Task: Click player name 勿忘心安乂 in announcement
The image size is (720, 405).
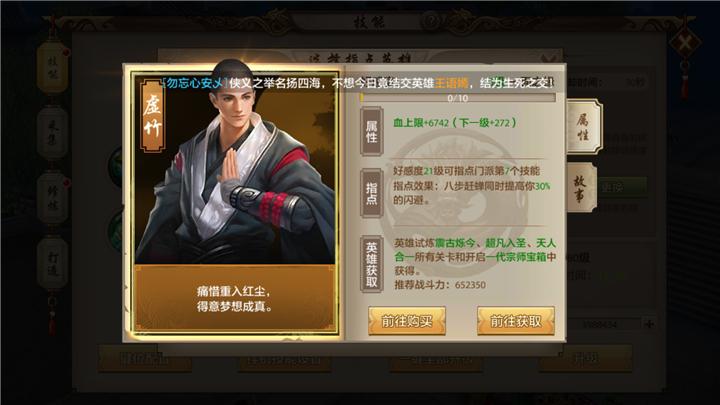Action: pyautogui.click(x=194, y=83)
